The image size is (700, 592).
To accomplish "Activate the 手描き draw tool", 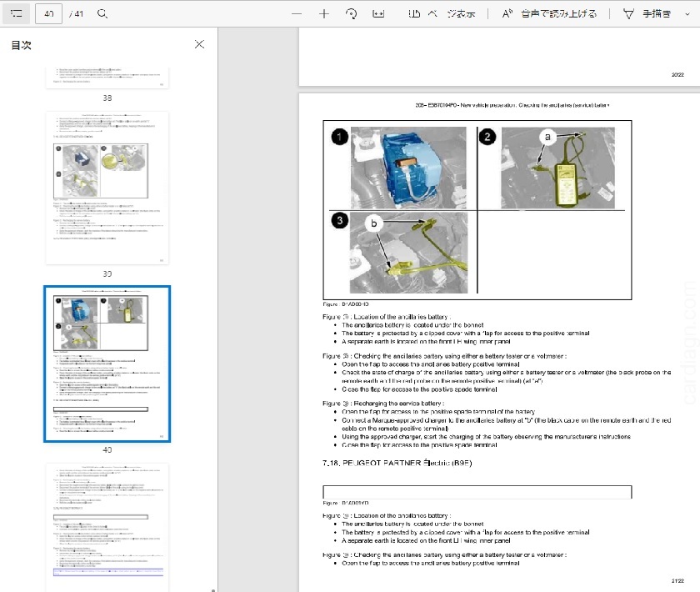I will (647, 14).
